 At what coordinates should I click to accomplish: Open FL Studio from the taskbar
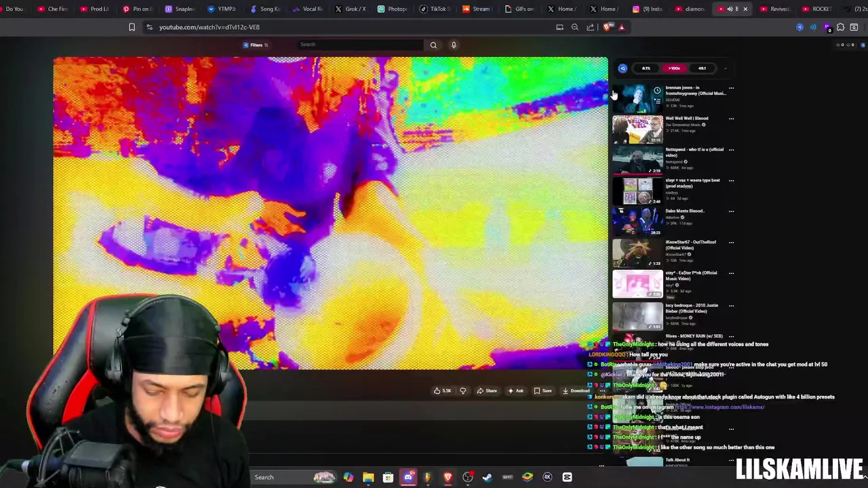click(x=428, y=477)
